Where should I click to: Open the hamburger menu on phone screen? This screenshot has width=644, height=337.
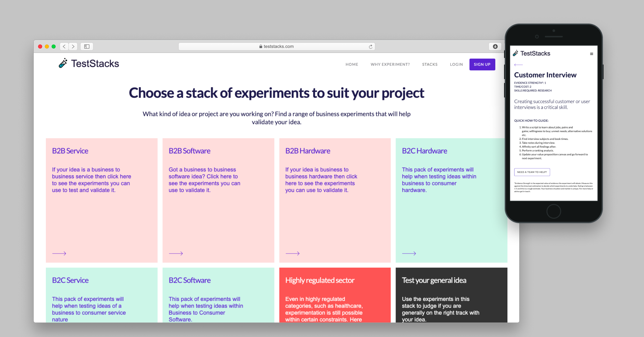click(591, 54)
